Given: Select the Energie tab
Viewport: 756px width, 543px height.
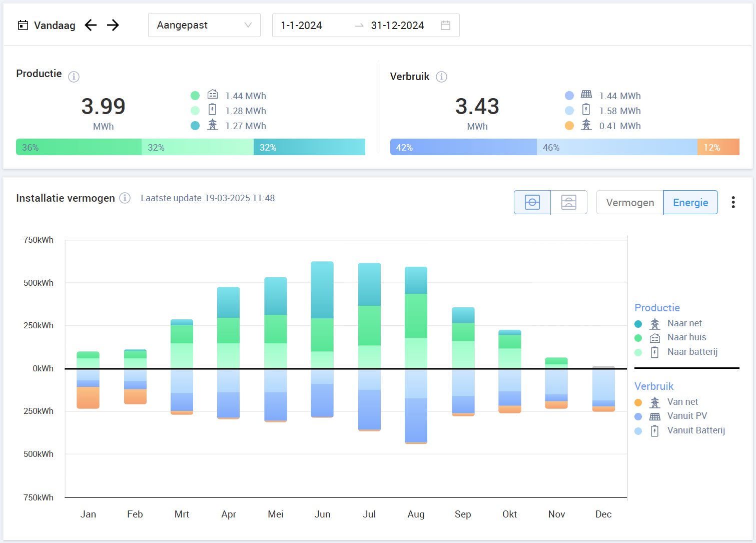Looking at the screenshot, I should pos(690,203).
